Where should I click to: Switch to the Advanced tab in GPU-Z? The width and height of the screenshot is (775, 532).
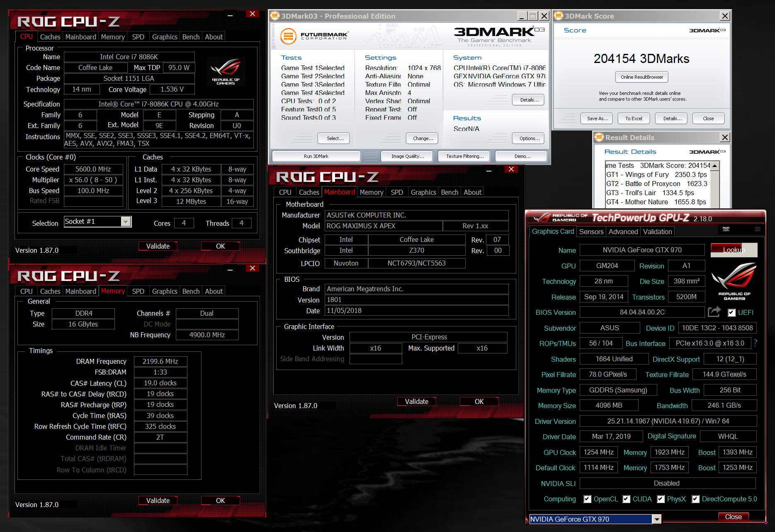623,232
